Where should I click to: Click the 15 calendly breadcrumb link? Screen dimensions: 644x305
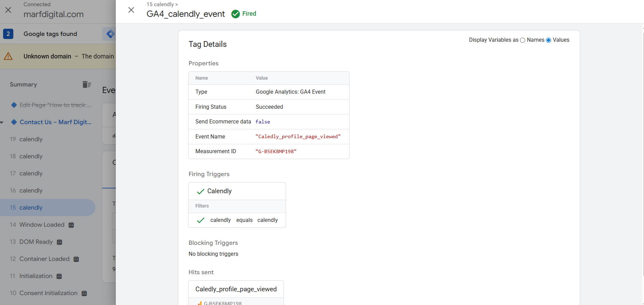click(x=160, y=4)
